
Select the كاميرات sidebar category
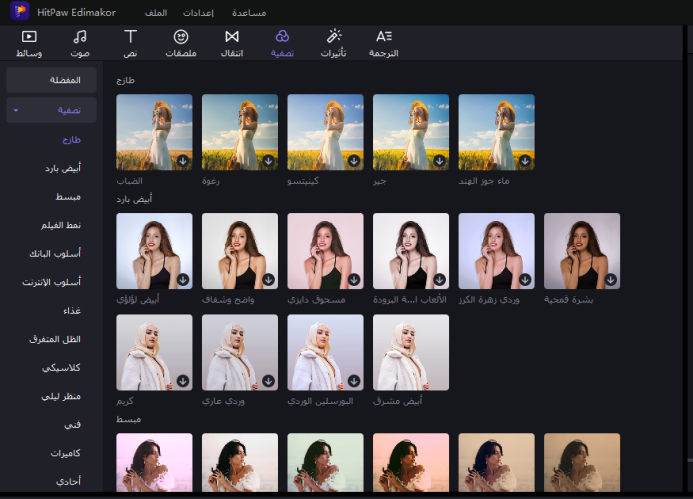(x=65, y=453)
